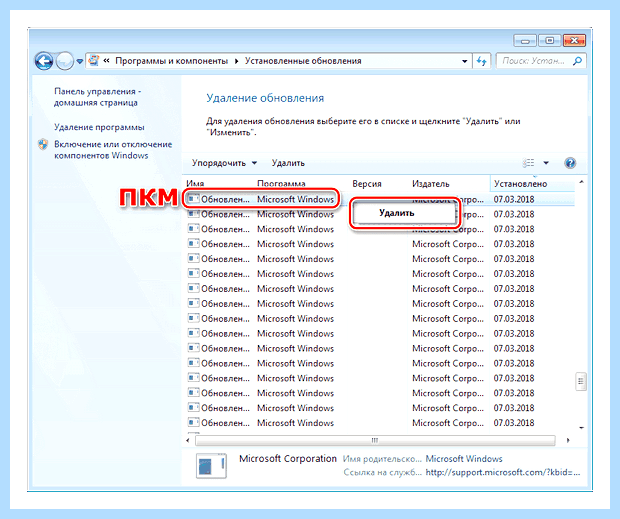Image resolution: width=620 pixels, height=519 pixels.
Task: Sort by the 'Установлено' column header
Action: 520,184
